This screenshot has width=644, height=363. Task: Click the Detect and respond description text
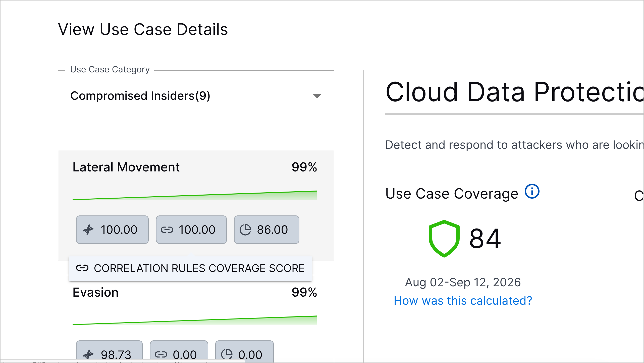coord(514,145)
